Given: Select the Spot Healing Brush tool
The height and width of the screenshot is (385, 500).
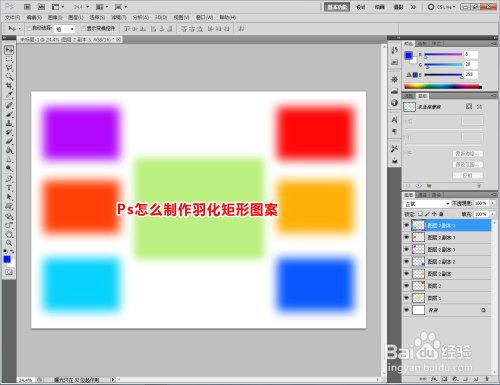Looking at the screenshot, I should tap(9, 105).
